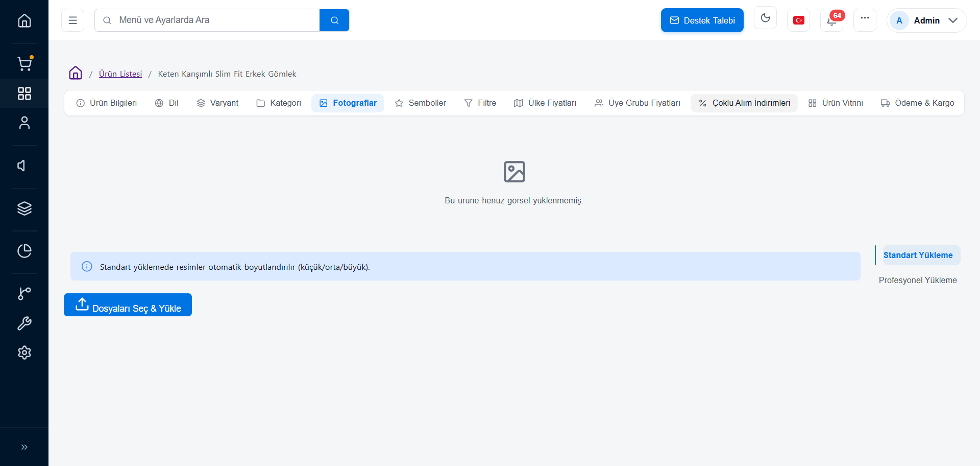This screenshot has height=466, width=980.
Task: Toggle dark mode moon icon
Action: [765, 18]
